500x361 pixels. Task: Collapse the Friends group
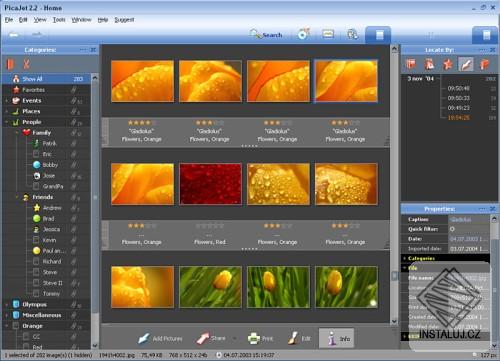[x=17, y=197]
